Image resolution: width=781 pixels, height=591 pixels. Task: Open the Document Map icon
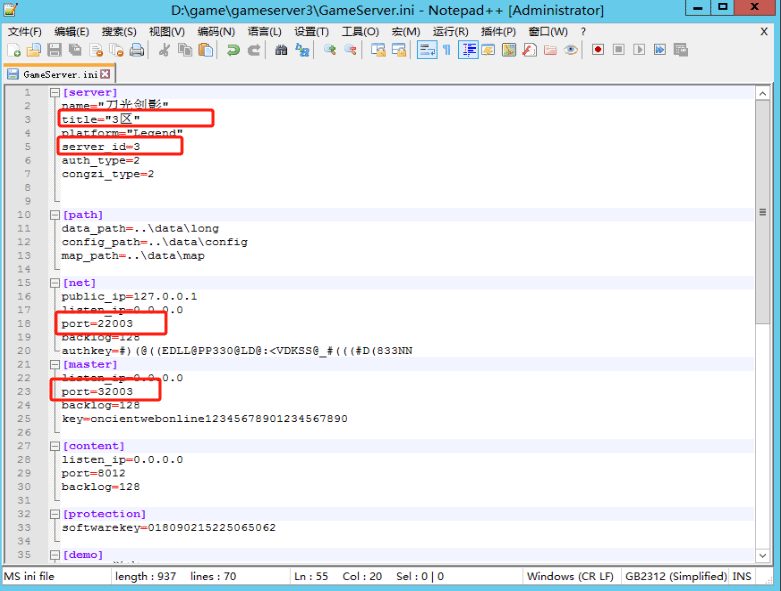pyautogui.click(x=509, y=50)
